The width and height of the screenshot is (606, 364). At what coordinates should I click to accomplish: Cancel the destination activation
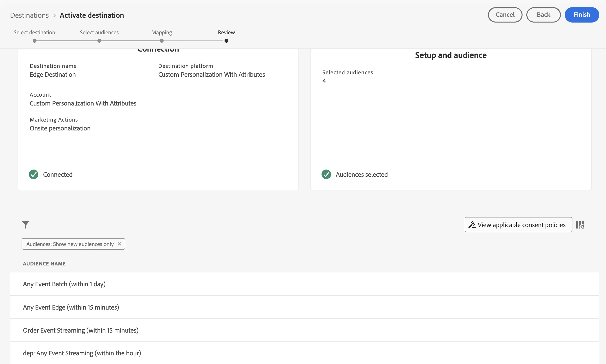(505, 15)
